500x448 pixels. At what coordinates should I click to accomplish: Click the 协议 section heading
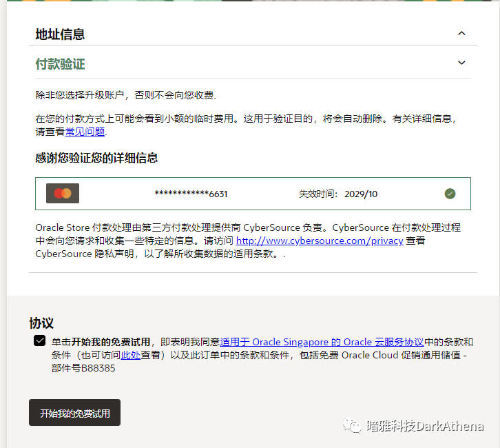pos(41,323)
